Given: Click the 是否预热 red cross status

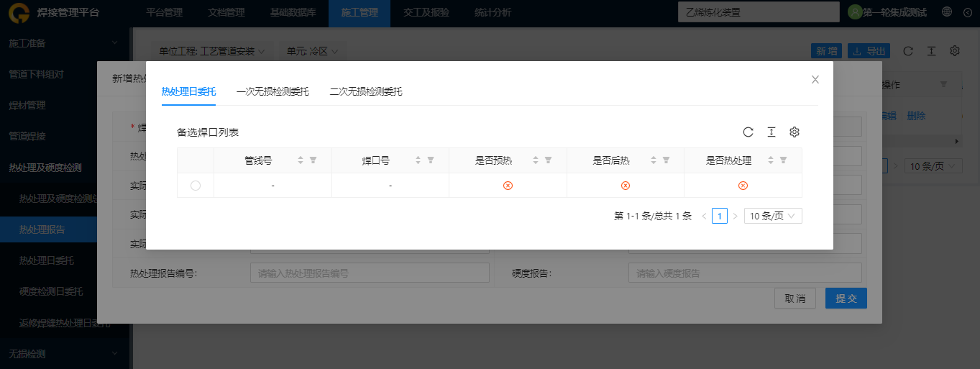Looking at the screenshot, I should (x=508, y=186).
